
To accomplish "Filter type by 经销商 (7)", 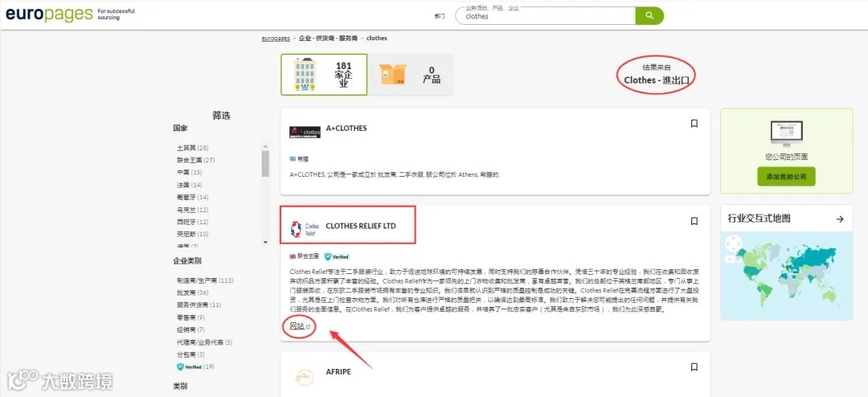I will (x=191, y=329).
